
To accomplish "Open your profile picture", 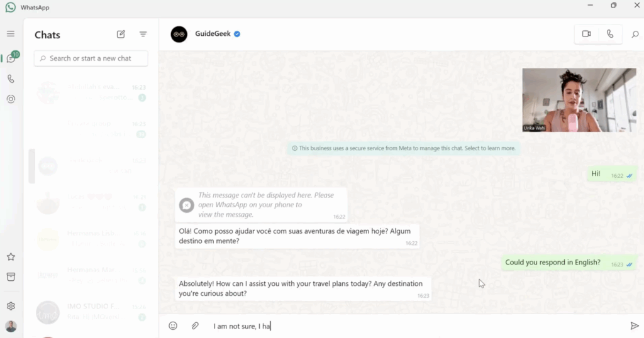I will click(x=11, y=326).
